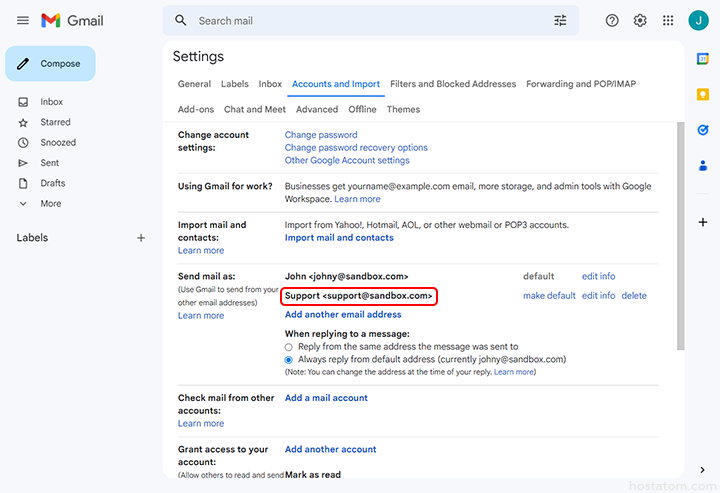The height and width of the screenshot is (493, 720).
Task: Open the Support help question mark icon
Action: tap(612, 21)
